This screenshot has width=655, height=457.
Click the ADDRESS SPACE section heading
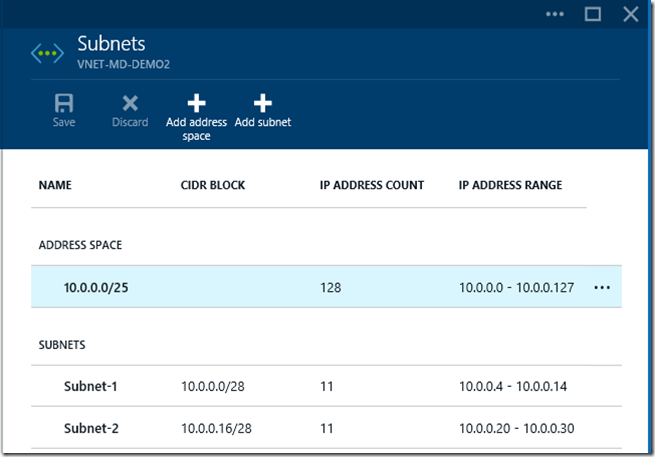pos(80,245)
